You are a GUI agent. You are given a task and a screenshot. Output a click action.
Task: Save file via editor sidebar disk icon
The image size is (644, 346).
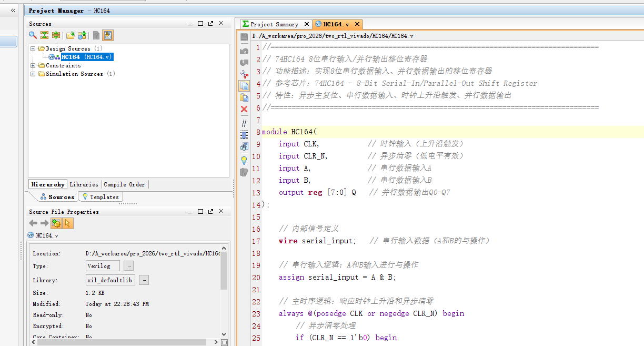point(244,37)
